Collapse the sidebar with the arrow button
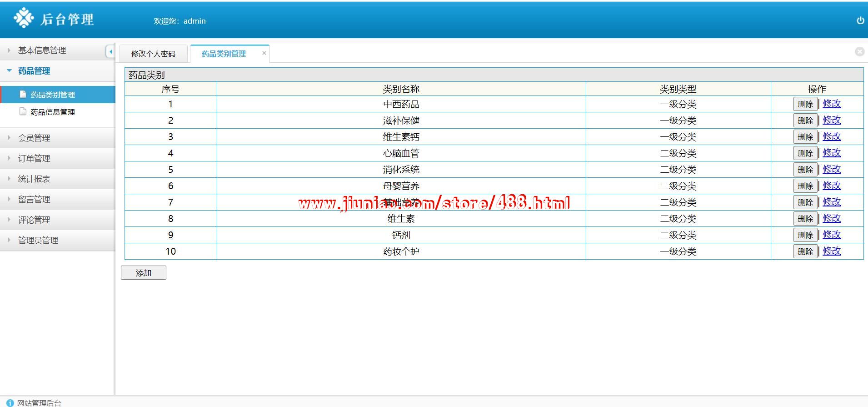Screen dimensions: 868x407 110,51
